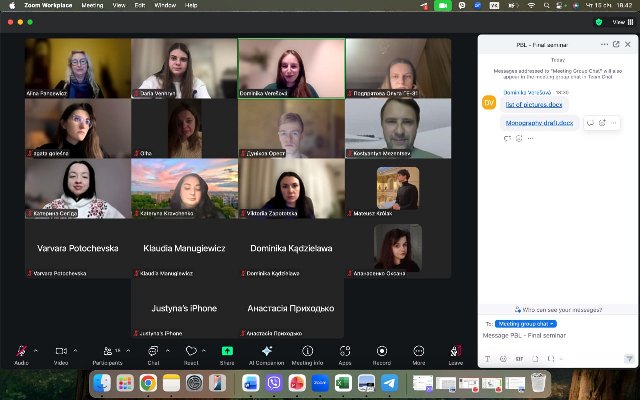Click the green Share screen icon
The height and width of the screenshot is (400, 640).
pyautogui.click(x=227, y=352)
